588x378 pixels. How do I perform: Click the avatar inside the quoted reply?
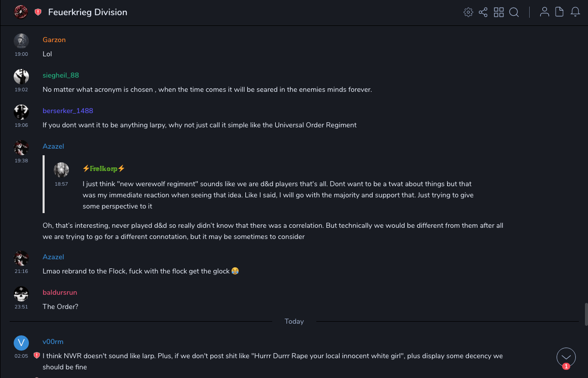tap(61, 169)
